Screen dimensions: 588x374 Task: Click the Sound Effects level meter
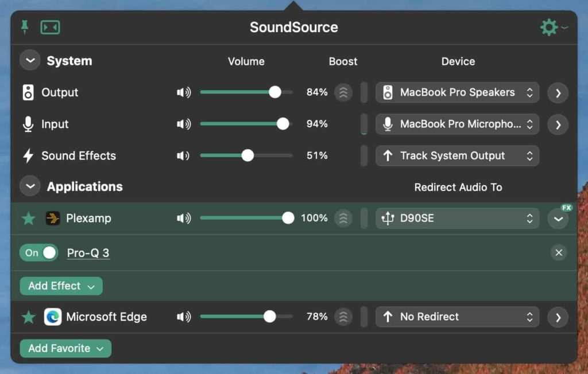click(x=363, y=156)
